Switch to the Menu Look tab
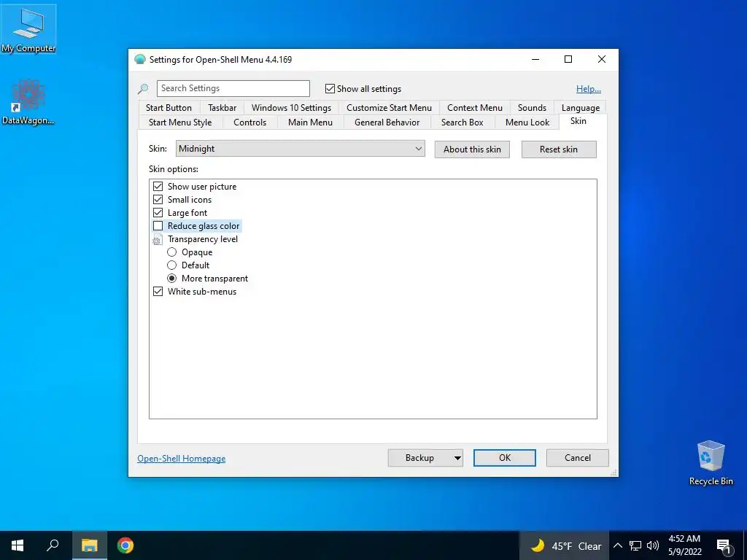747x560 pixels. [x=527, y=122]
